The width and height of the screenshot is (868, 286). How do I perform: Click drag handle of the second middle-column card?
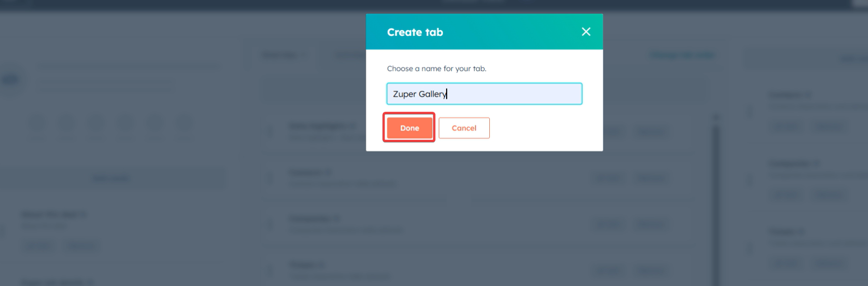[269, 178]
